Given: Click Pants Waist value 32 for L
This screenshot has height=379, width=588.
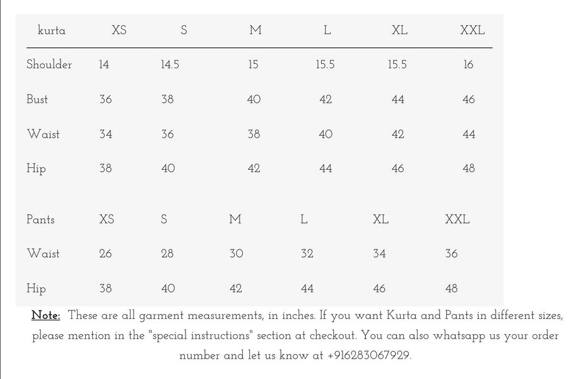Looking at the screenshot, I should tap(307, 254).
